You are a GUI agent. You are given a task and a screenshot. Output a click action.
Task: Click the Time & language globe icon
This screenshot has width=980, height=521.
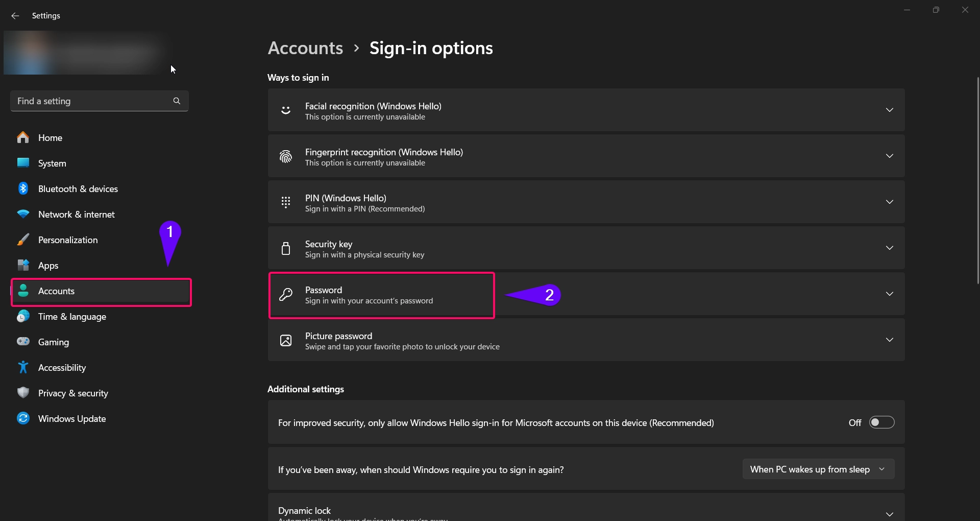[x=23, y=316]
